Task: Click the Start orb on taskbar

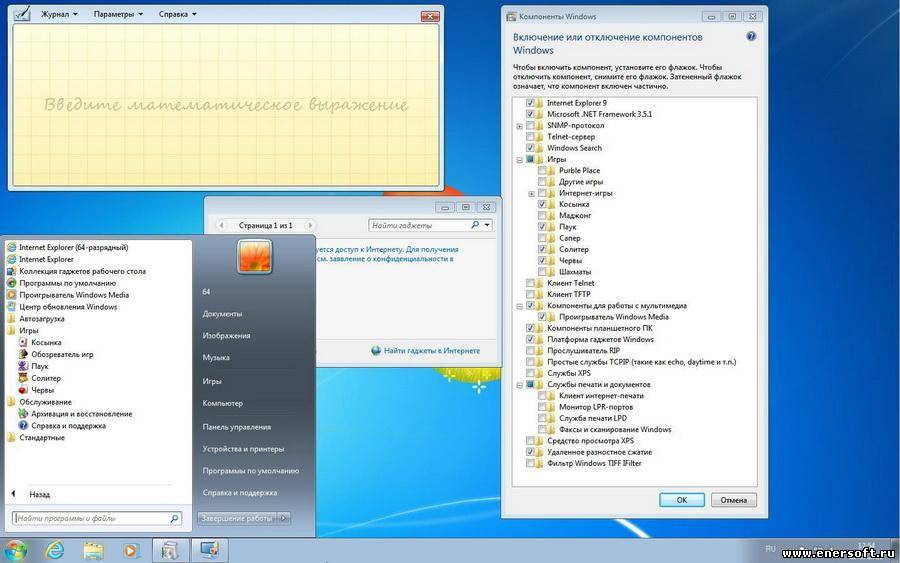Action: [15, 550]
